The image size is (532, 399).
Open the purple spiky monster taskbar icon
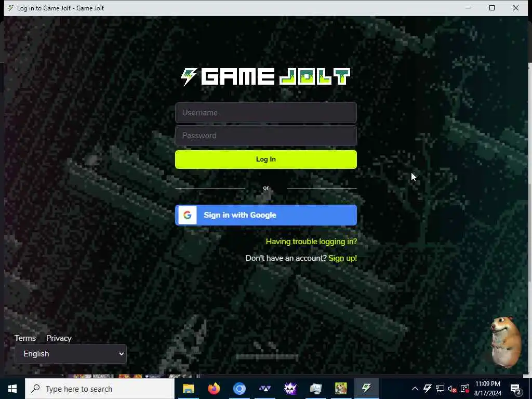point(290,389)
